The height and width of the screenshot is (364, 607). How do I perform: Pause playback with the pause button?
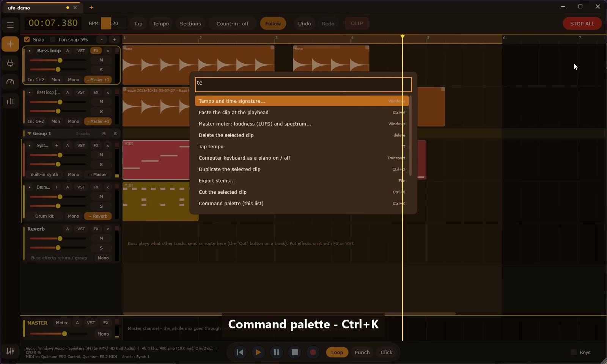[277, 352]
